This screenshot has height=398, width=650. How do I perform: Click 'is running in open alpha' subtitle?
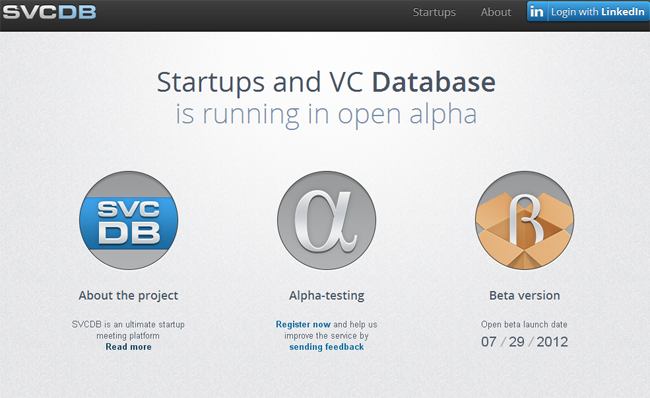(x=326, y=115)
